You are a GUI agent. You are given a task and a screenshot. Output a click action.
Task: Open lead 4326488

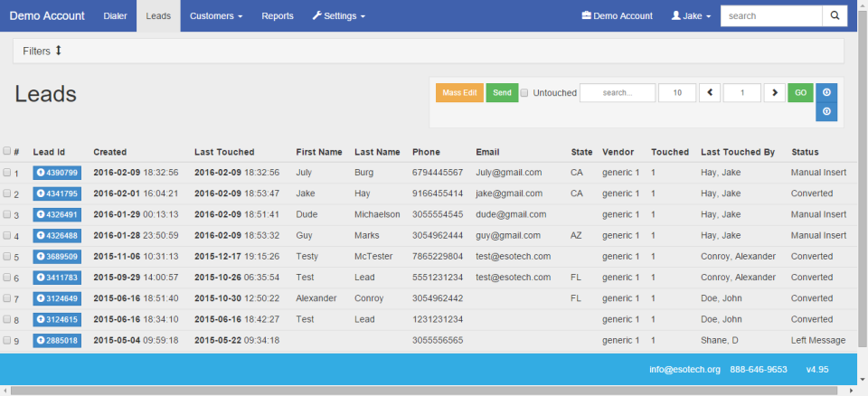pyautogui.click(x=57, y=236)
